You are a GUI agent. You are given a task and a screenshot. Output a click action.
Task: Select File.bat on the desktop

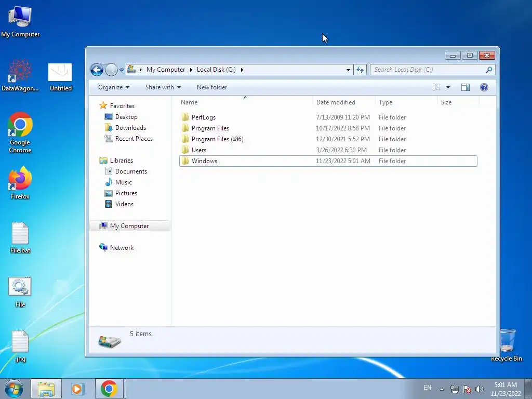pyautogui.click(x=20, y=238)
